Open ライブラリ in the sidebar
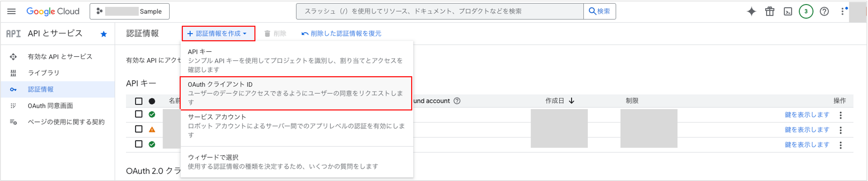This screenshot has width=868, height=181. click(x=43, y=73)
